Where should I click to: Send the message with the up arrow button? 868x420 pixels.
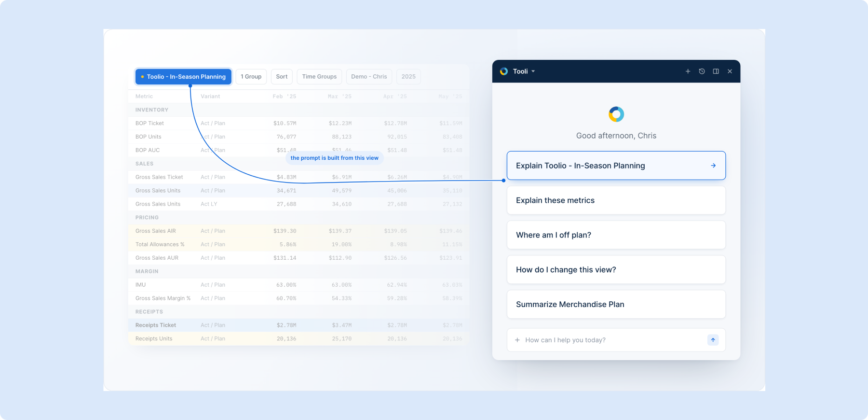[713, 340]
